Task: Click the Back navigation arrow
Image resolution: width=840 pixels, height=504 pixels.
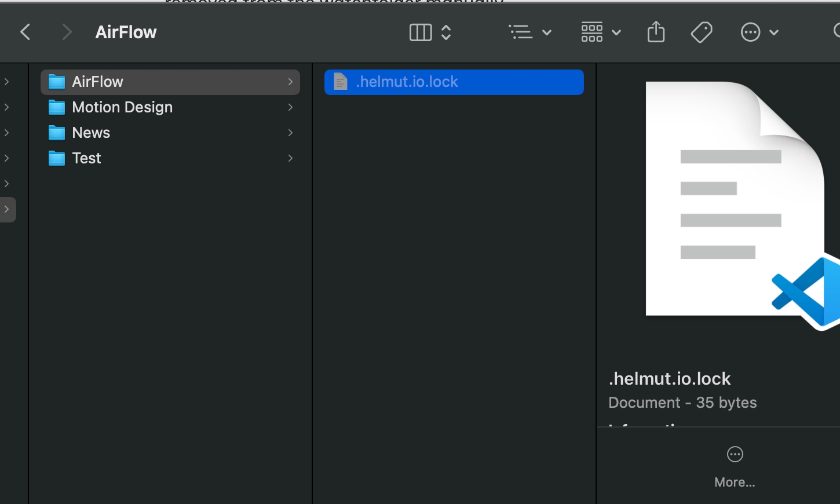Action: tap(25, 32)
